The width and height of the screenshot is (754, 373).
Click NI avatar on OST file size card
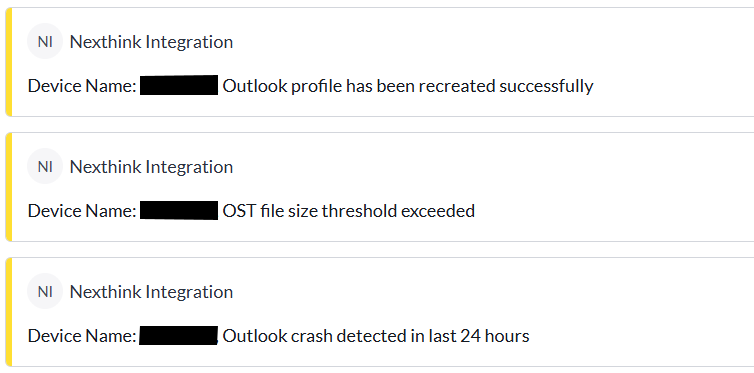click(x=45, y=166)
